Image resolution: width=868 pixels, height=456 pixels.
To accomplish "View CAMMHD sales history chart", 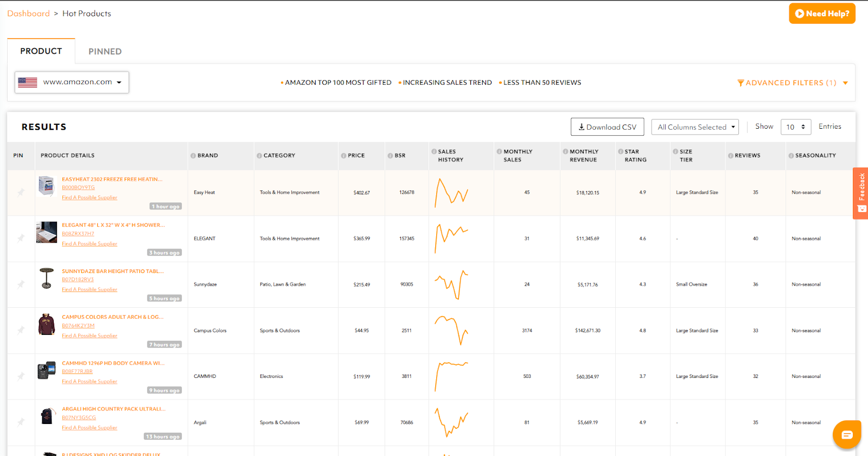I will (x=451, y=376).
